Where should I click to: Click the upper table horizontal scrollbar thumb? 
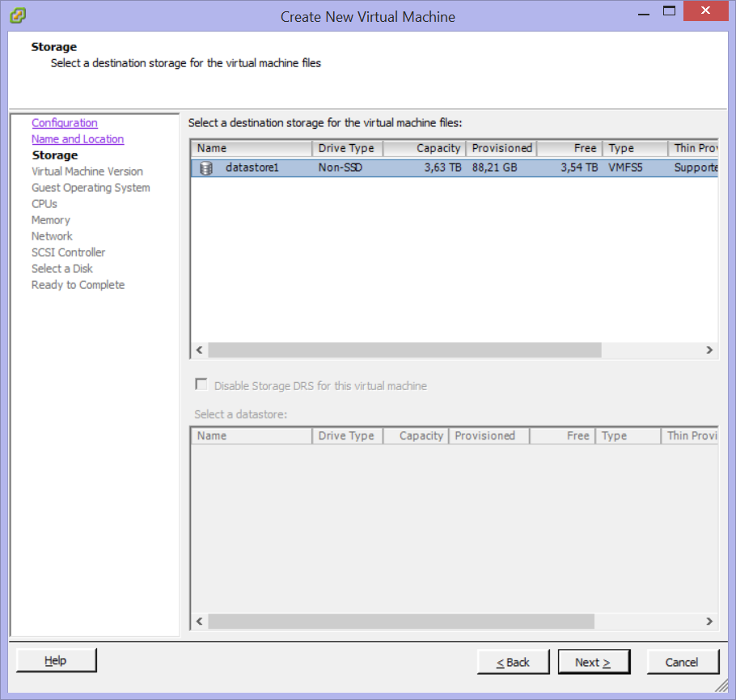coord(404,350)
